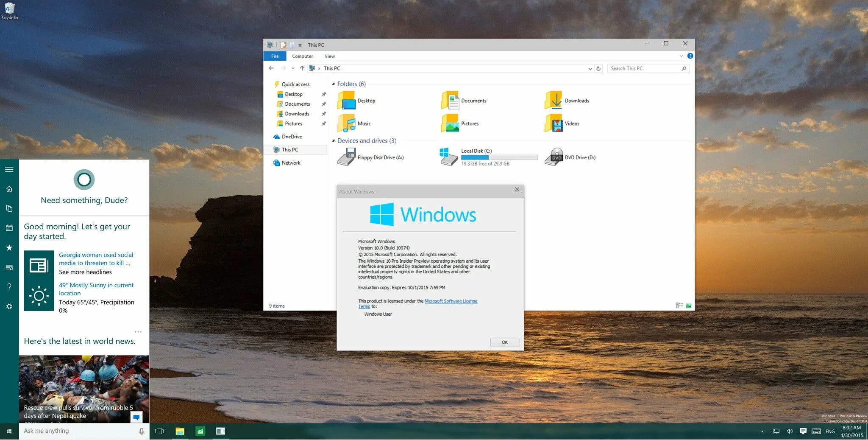
Task: Open Cortana Notebook icon
Action: click(9, 208)
